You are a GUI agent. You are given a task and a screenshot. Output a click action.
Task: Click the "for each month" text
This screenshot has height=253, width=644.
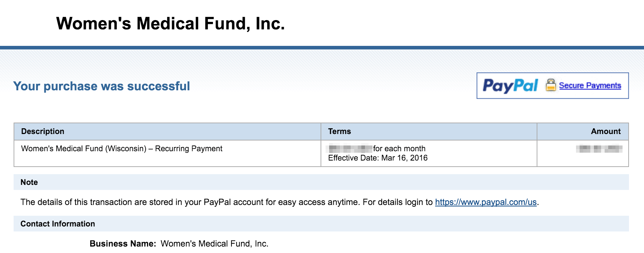pos(399,149)
